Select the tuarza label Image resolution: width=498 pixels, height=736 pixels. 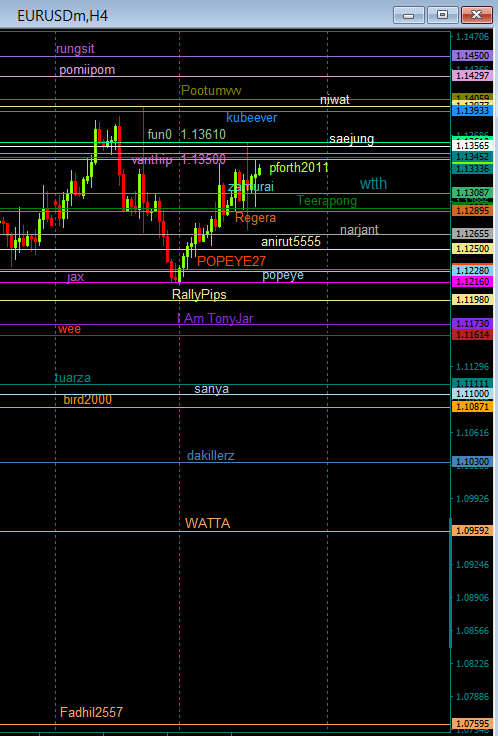(73, 378)
